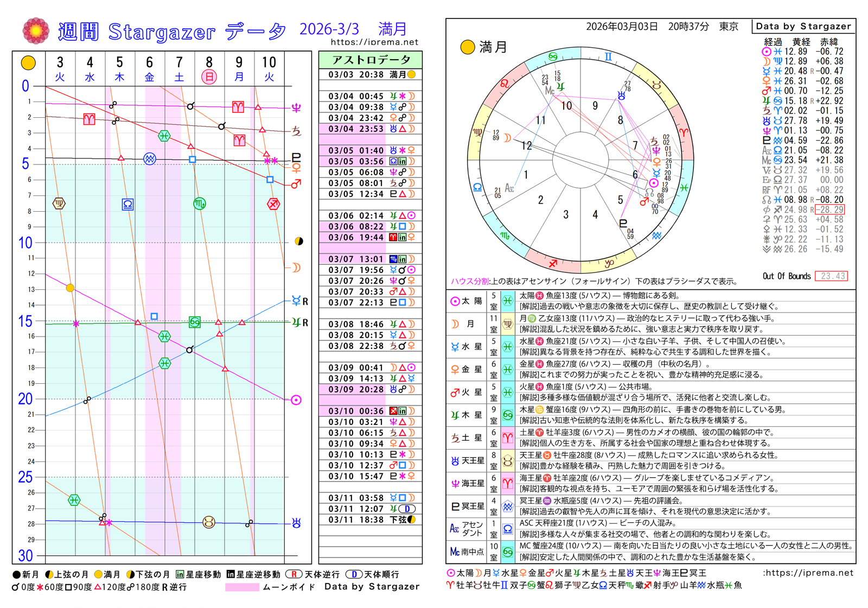Select the Pisces sign icon in the 太陽 row

(508, 301)
